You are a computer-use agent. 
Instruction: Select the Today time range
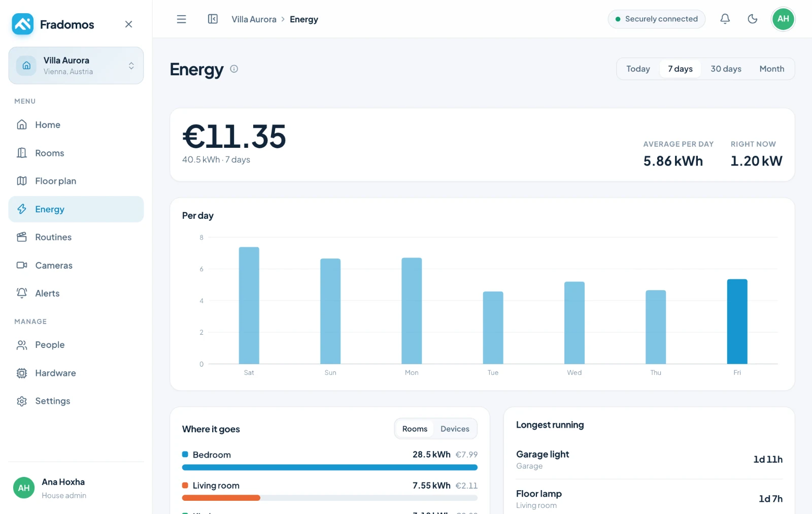[x=638, y=69]
